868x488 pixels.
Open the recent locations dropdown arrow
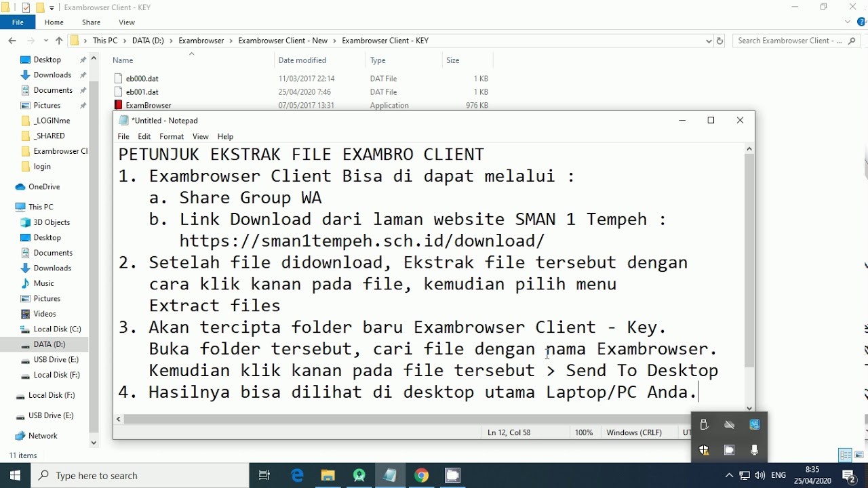[46, 41]
